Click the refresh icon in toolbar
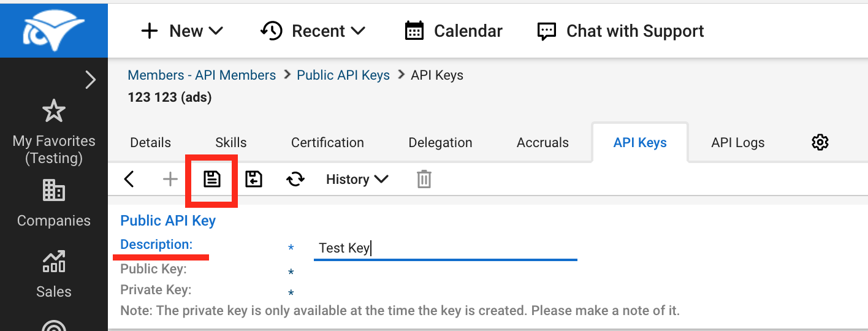Image resolution: width=868 pixels, height=331 pixels. coord(295,179)
